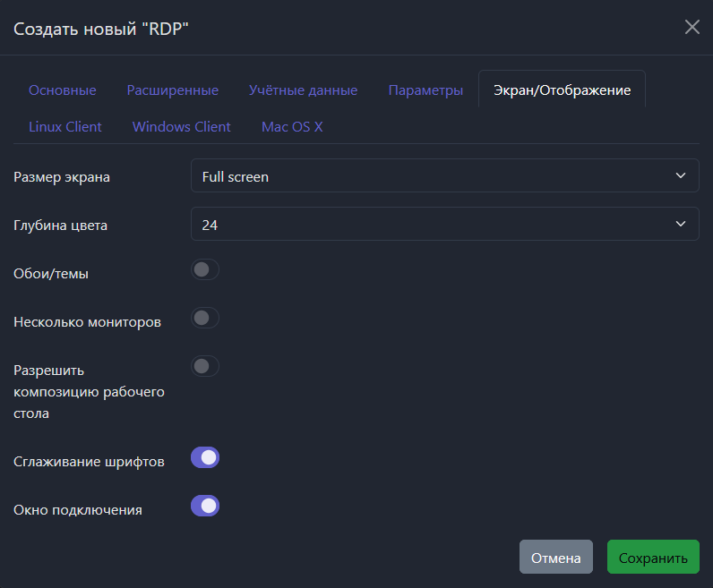Screen dimensions: 713x588
Task: Switch to the Windows Client tab
Action: point(182,126)
